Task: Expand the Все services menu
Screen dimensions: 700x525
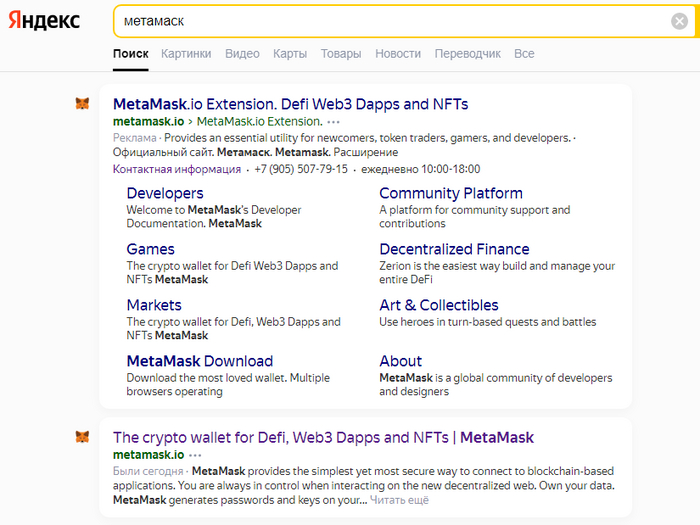Action: [x=524, y=54]
